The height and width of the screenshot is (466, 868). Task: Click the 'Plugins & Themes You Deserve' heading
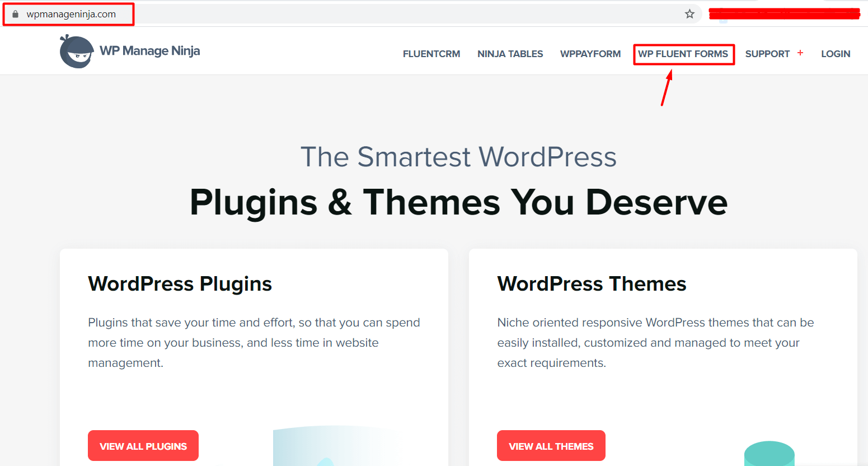[458, 202]
